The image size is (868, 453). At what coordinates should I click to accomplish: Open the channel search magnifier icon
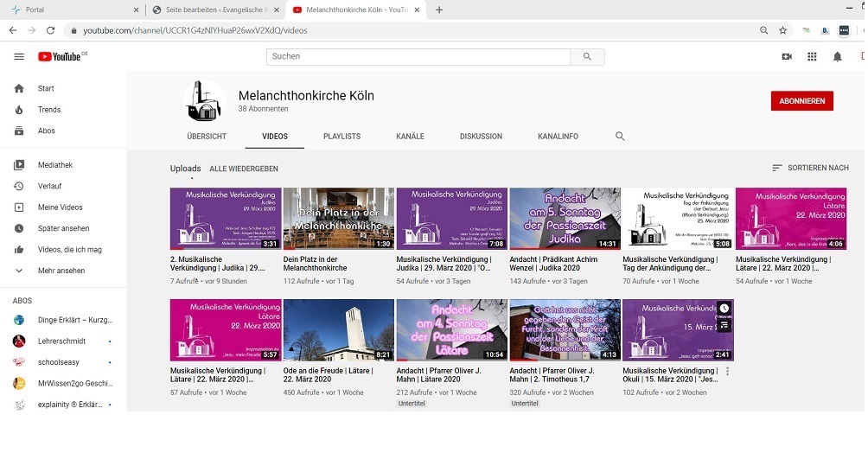click(620, 137)
